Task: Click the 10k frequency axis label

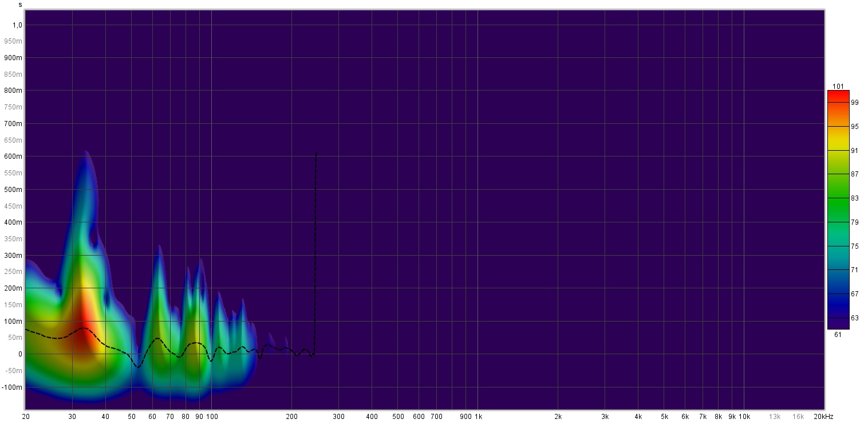Action: point(744,416)
